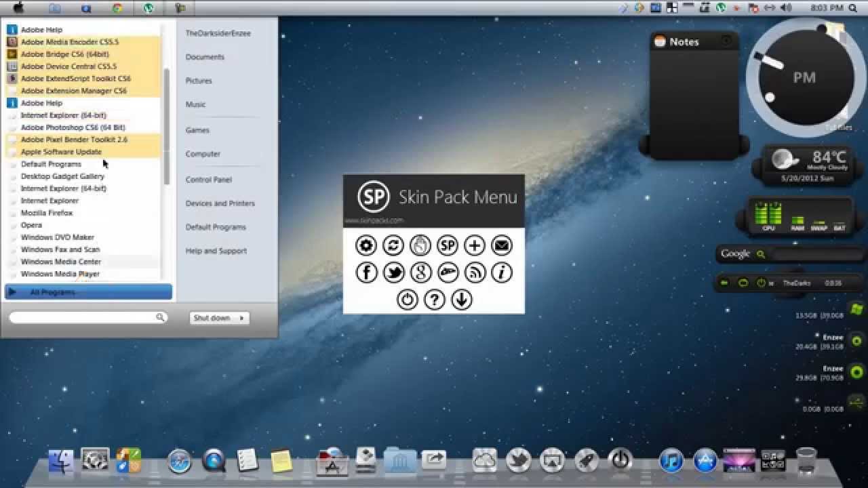The image size is (868, 488).
Task: Click the Notes gadget header
Action: (693, 42)
